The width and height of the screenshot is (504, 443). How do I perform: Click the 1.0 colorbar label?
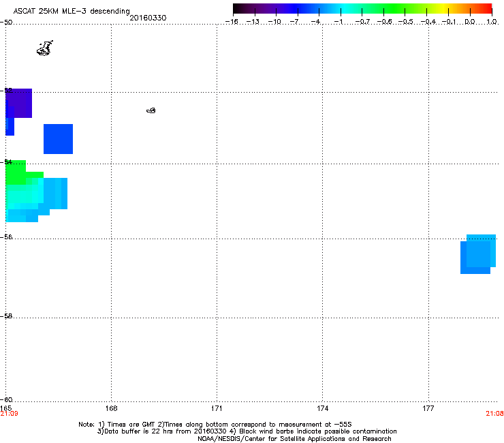click(x=492, y=22)
